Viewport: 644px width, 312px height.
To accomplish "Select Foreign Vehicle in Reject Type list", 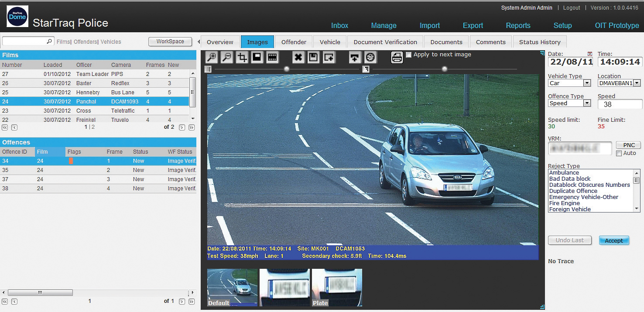I will [x=570, y=209].
